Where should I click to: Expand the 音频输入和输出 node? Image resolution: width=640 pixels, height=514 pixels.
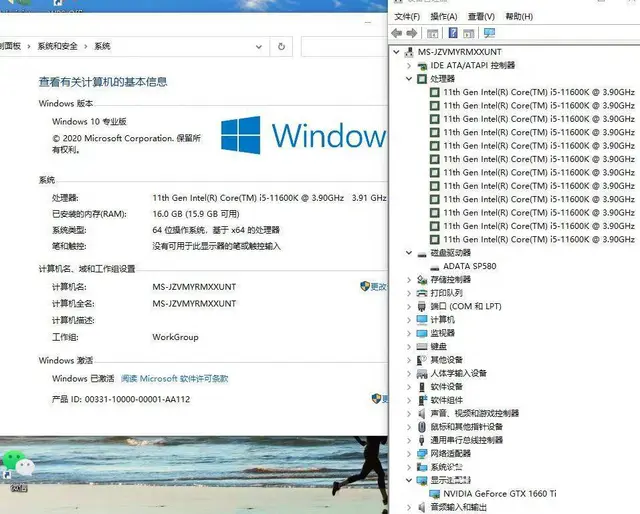[x=409, y=507]
